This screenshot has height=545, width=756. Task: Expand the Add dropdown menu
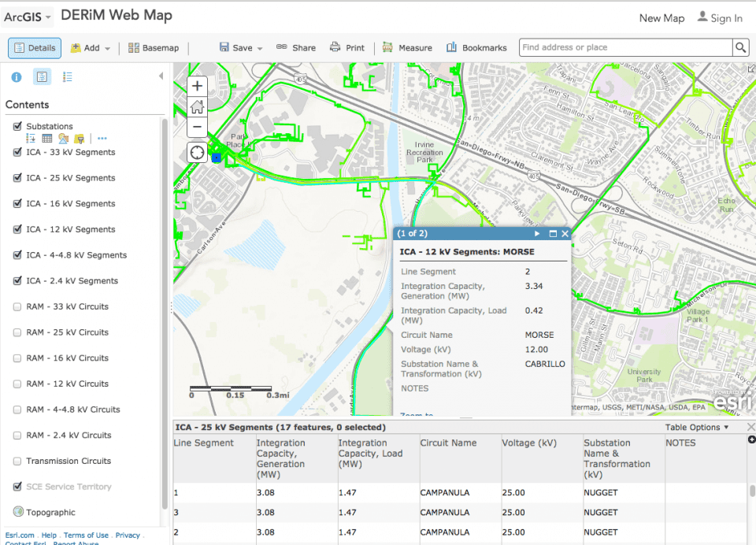pyautogui.click(x=91, y=48)
